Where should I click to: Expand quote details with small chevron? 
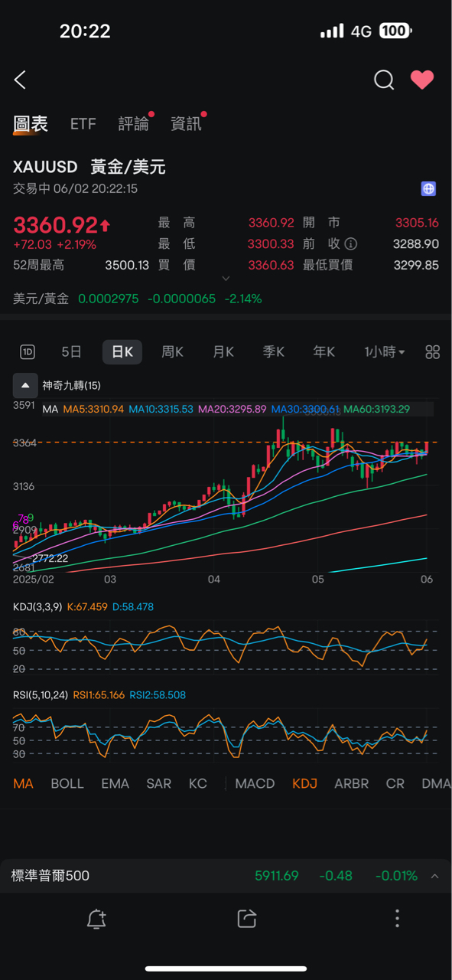pos(226,279)
